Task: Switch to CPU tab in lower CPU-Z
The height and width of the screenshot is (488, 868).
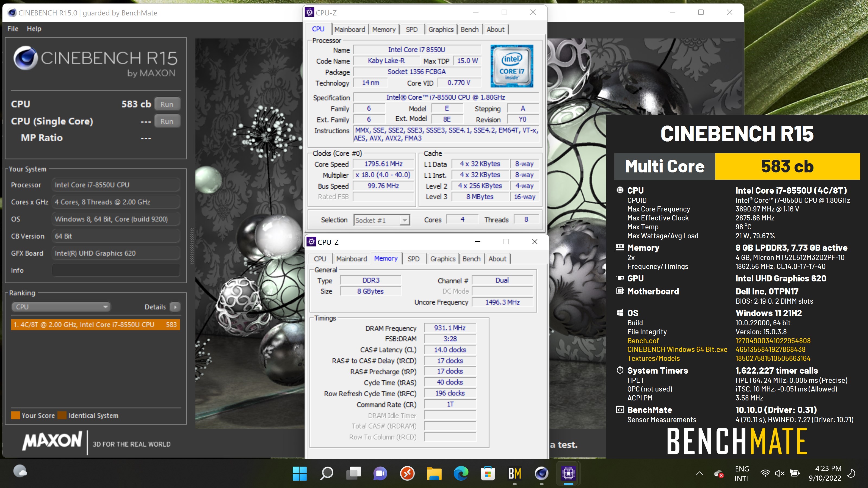Action: (x=320, y=259)
